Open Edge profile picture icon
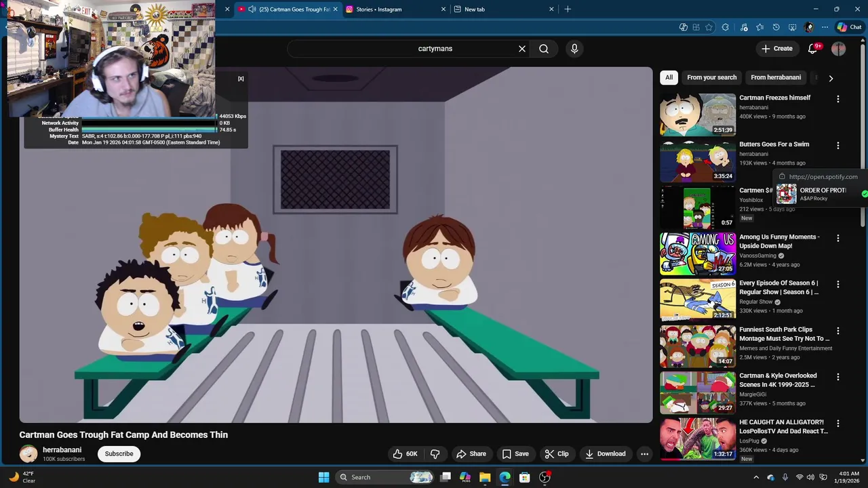Image resolution: width=868 pixels, height=488 pixels. pos(809,27)
